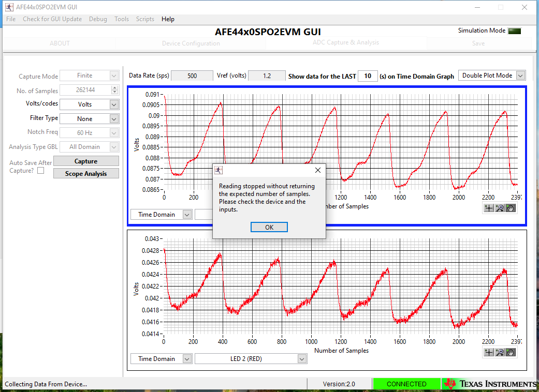Click the dialog's running-man icon

[218, 170]
